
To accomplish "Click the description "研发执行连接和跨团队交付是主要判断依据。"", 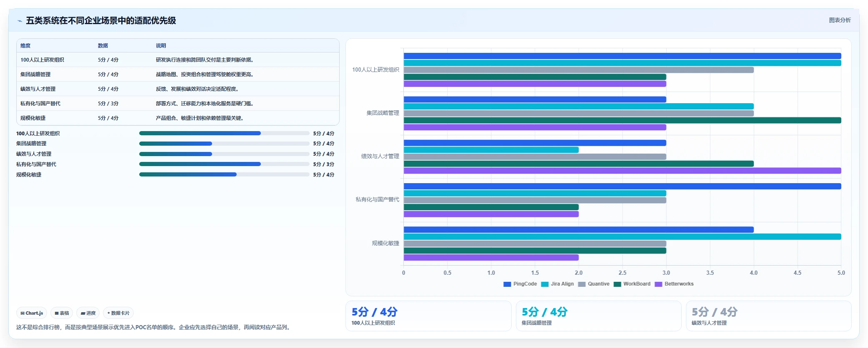I will tap(205, 60).
